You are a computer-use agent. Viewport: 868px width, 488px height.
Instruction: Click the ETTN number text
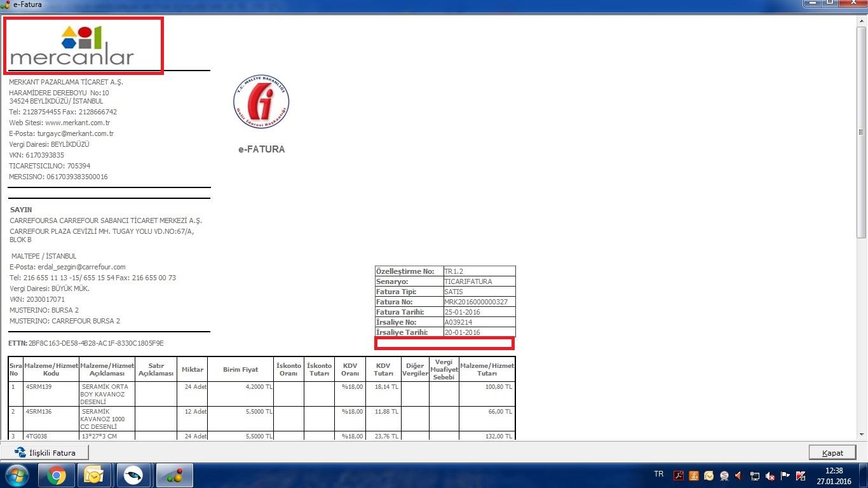96,343
